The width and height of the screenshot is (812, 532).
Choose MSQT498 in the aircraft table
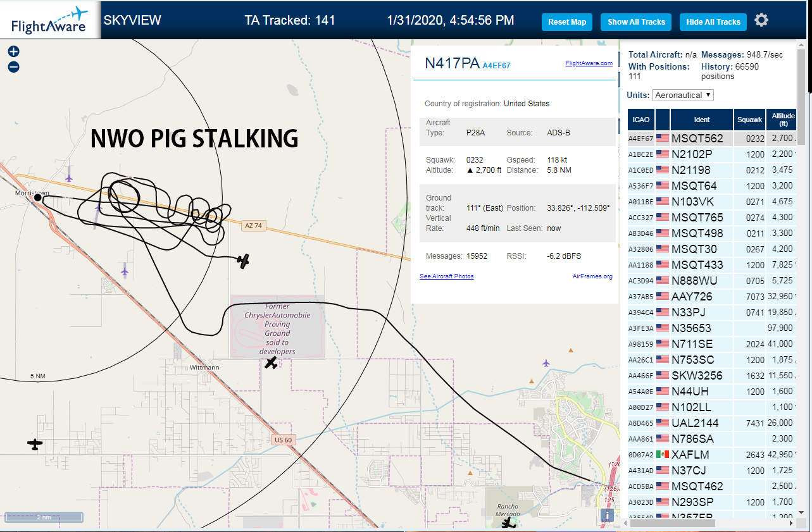pyautogui.click(x=697, y=233)
